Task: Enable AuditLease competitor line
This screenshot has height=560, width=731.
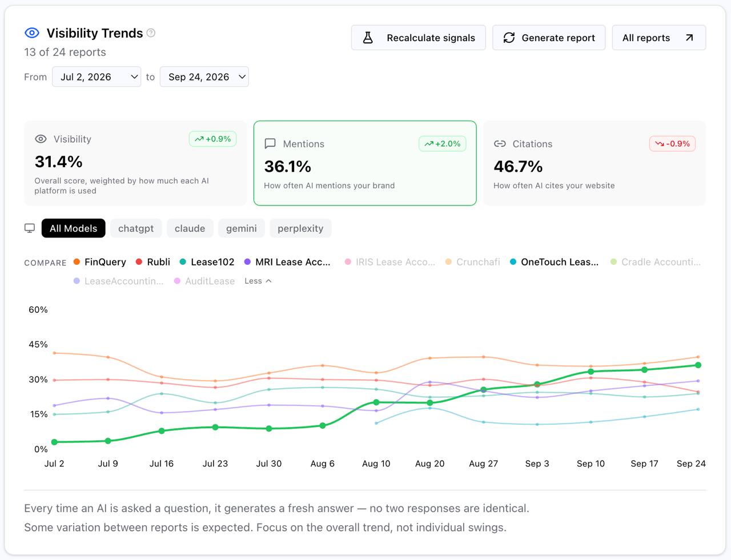Action: (204, 281)
